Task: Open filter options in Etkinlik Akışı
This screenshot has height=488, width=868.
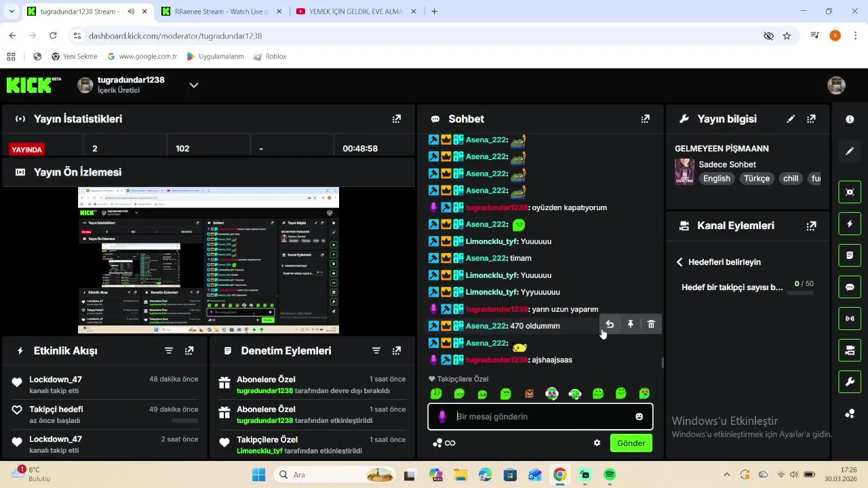Action: tap(169, 351)
